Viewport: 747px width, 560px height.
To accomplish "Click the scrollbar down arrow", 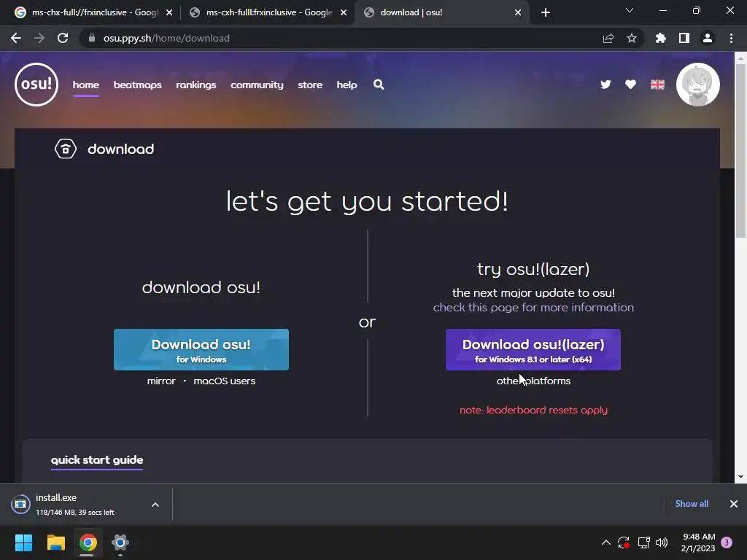I will point(740,477).
